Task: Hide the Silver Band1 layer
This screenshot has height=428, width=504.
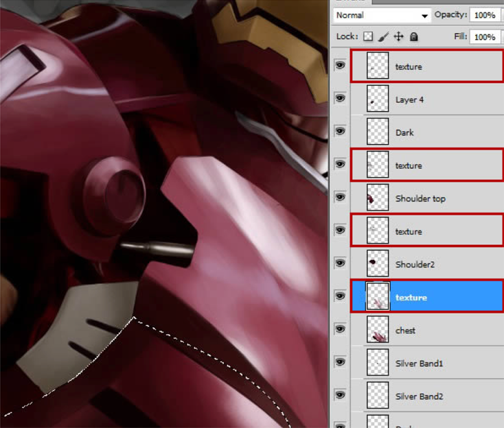Action: 340,362
